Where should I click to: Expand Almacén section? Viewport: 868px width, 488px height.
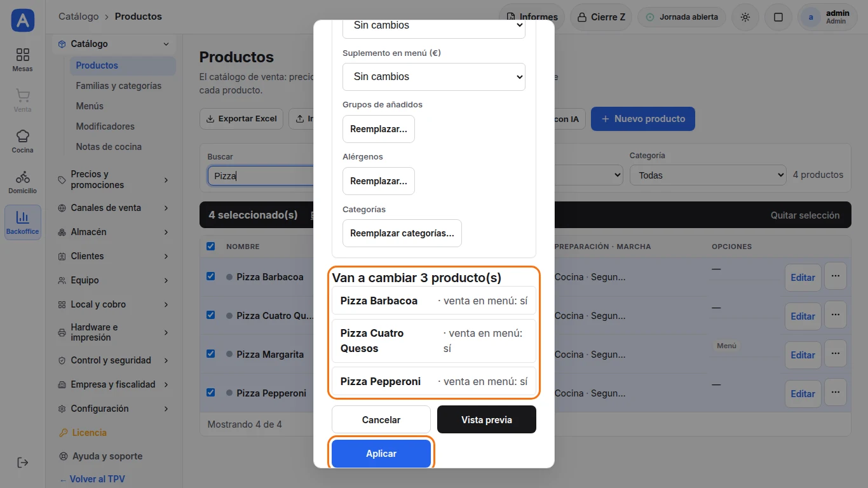113,232
